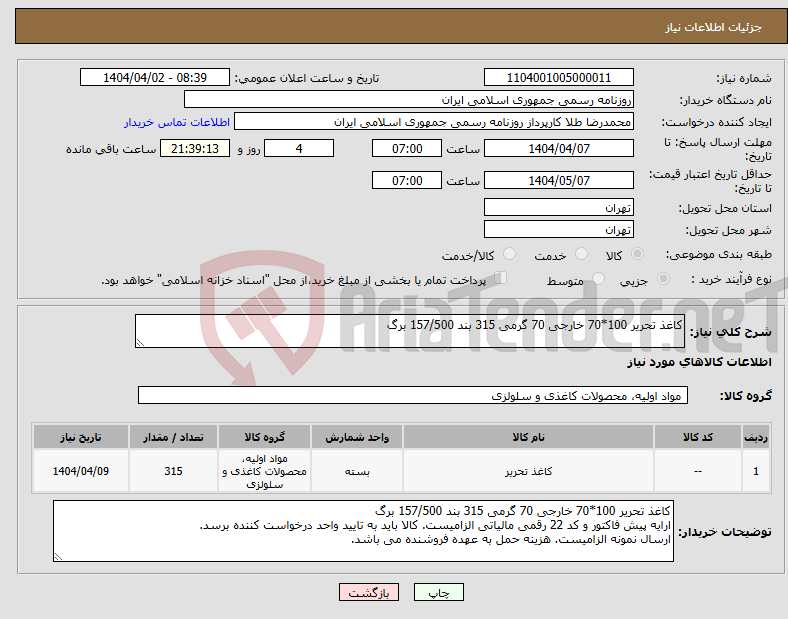
Task: Click the اطلاعات کالاهای مورد نیاز heading
Action: tap(699, 362)
